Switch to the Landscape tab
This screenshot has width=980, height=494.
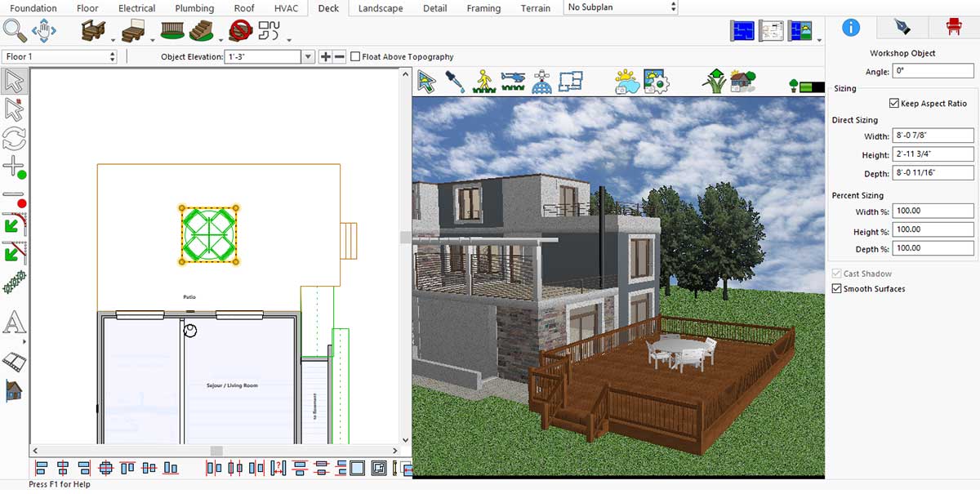[381, 8]
